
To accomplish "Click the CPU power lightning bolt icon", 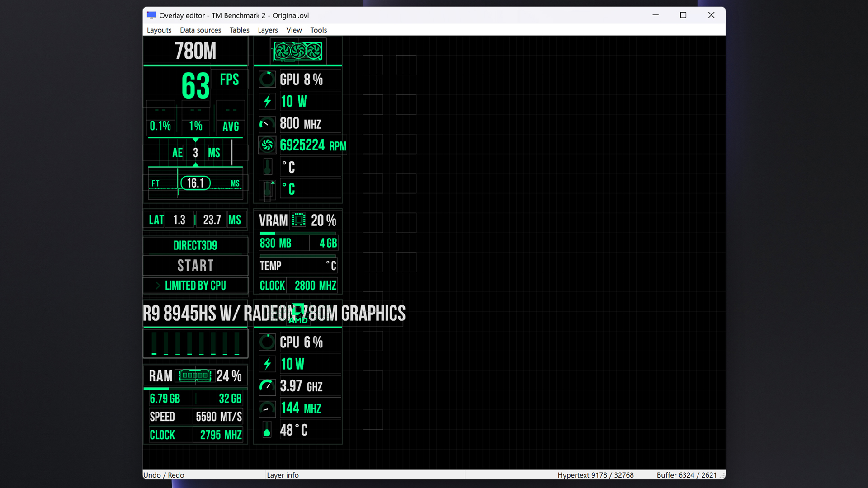I will coord(267,364).
